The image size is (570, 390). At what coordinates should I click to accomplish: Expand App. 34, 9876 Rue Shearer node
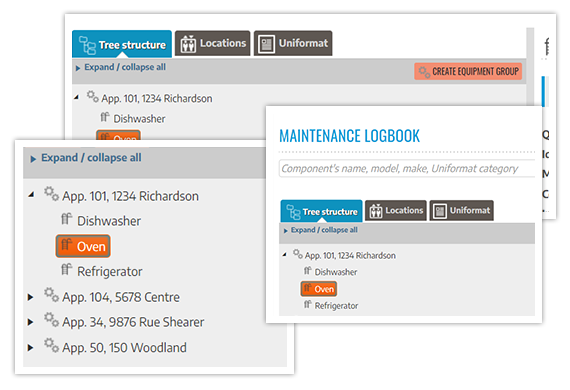tap(31, 322)
